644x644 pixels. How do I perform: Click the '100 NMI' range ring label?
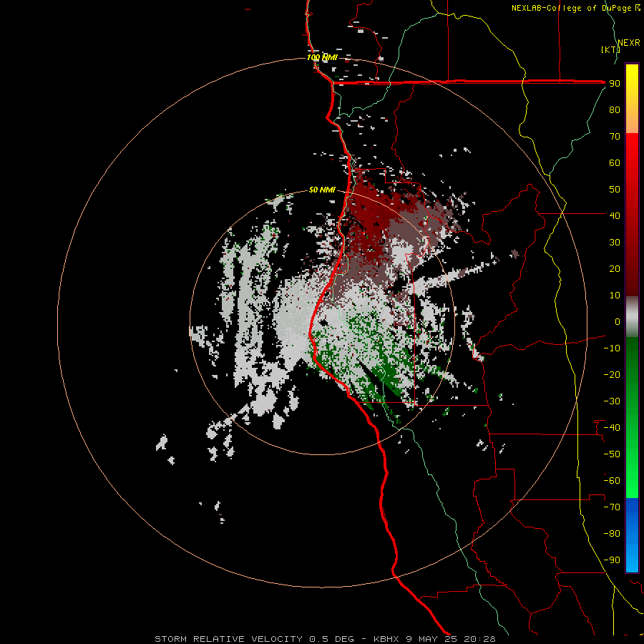pyautogui.click(x=323, y=57)
